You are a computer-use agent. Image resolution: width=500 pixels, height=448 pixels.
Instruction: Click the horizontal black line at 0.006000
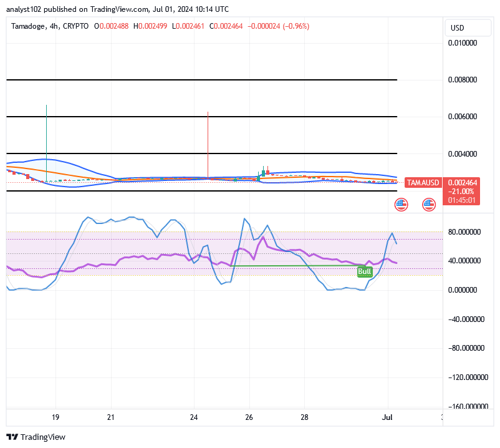pos(201,117)
